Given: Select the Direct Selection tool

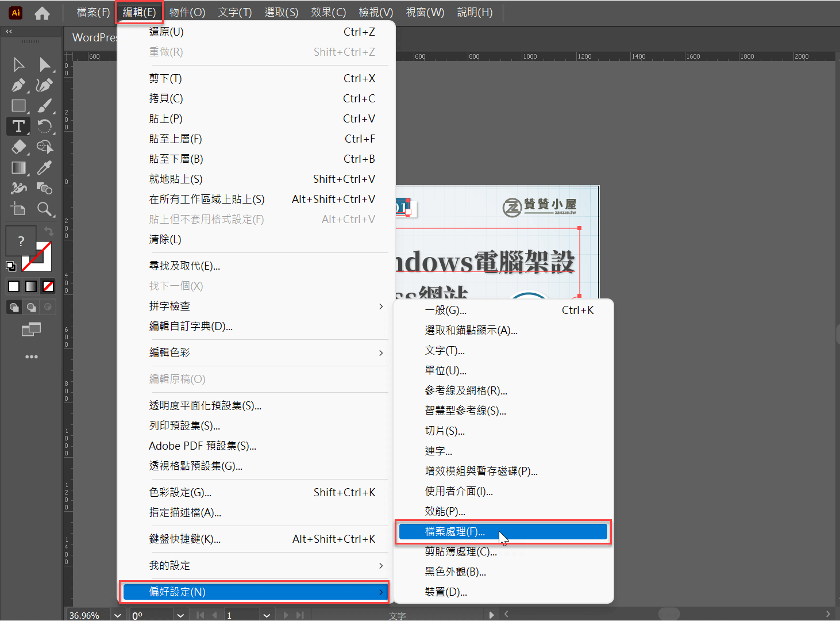Looking at the screenshot, I should tap(44, 64).
